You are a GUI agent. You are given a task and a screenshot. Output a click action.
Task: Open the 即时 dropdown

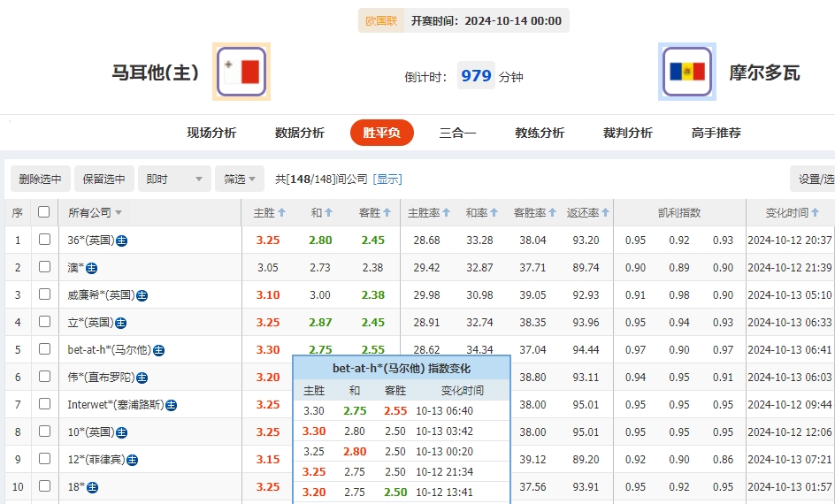tap(175, 179)
